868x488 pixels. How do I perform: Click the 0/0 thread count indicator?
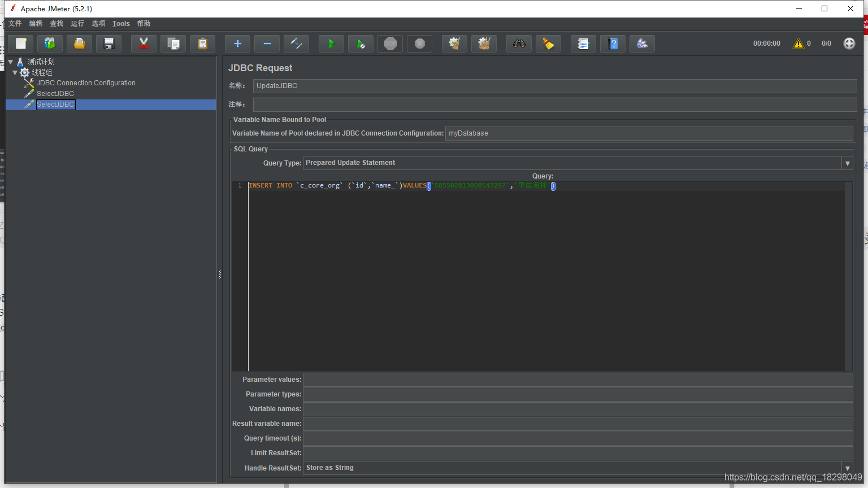[826, 43]
